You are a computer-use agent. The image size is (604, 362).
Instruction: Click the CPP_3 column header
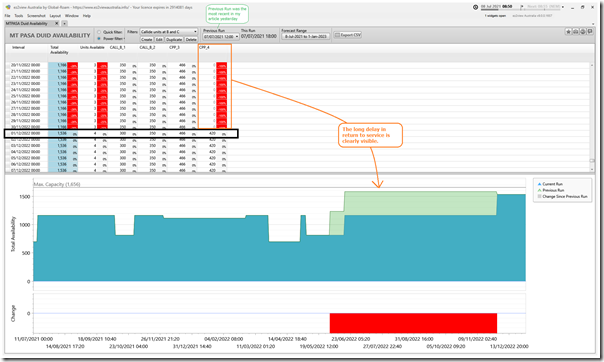click(174, 47)
